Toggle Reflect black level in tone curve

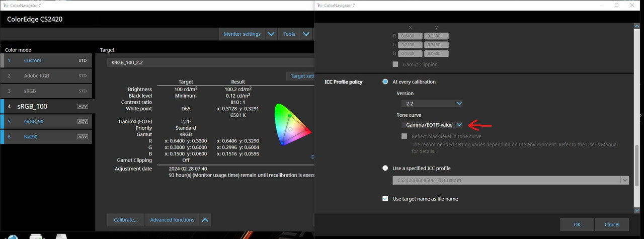[x=404, y=136]
